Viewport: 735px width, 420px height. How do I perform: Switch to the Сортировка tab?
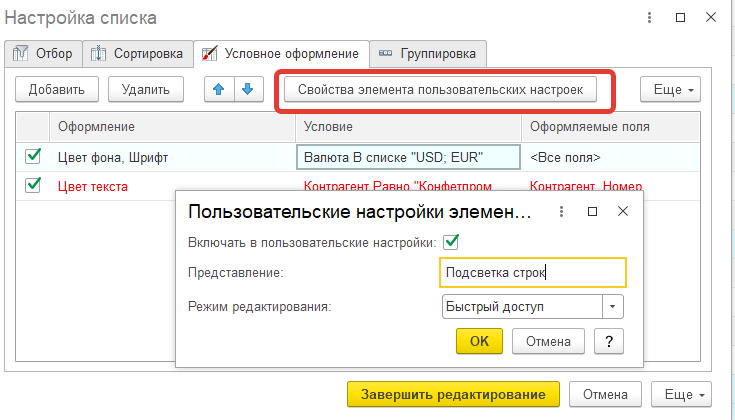[138, 53]
